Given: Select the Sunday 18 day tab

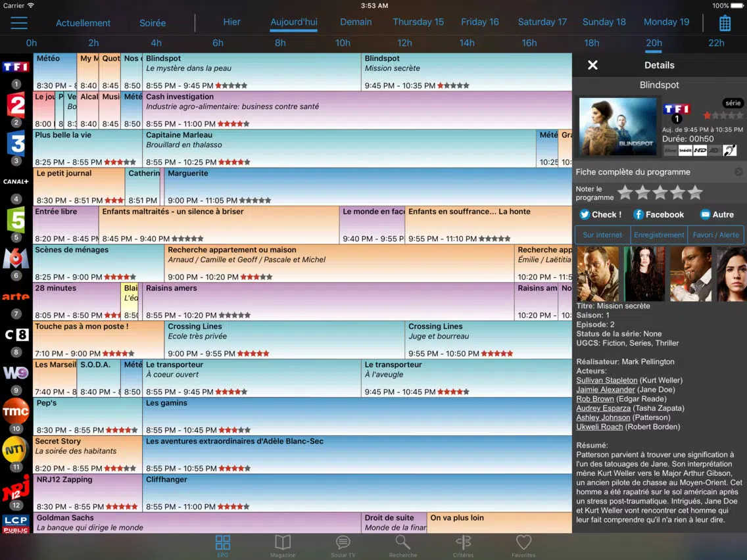Looking at the screenshot, I should tap(604, 22).
